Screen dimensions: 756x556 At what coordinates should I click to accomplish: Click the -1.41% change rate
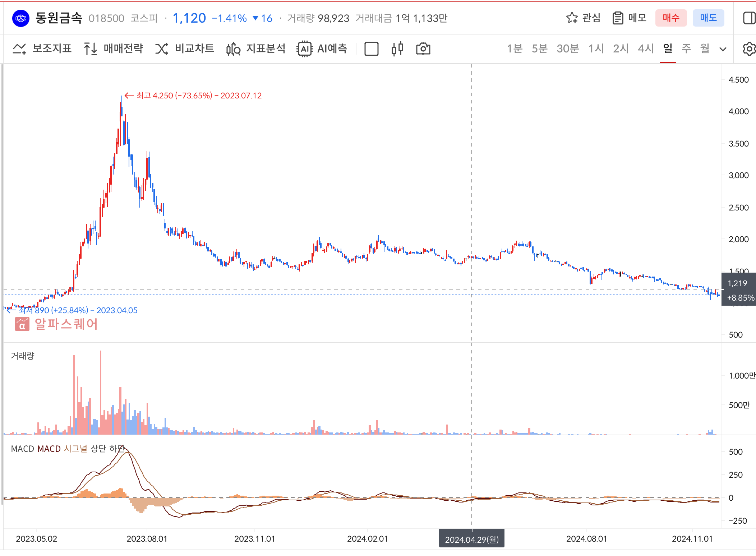pos(229,18)
